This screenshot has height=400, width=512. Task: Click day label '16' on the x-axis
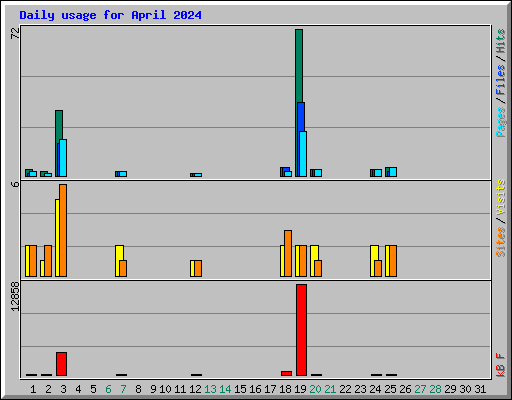255,389
